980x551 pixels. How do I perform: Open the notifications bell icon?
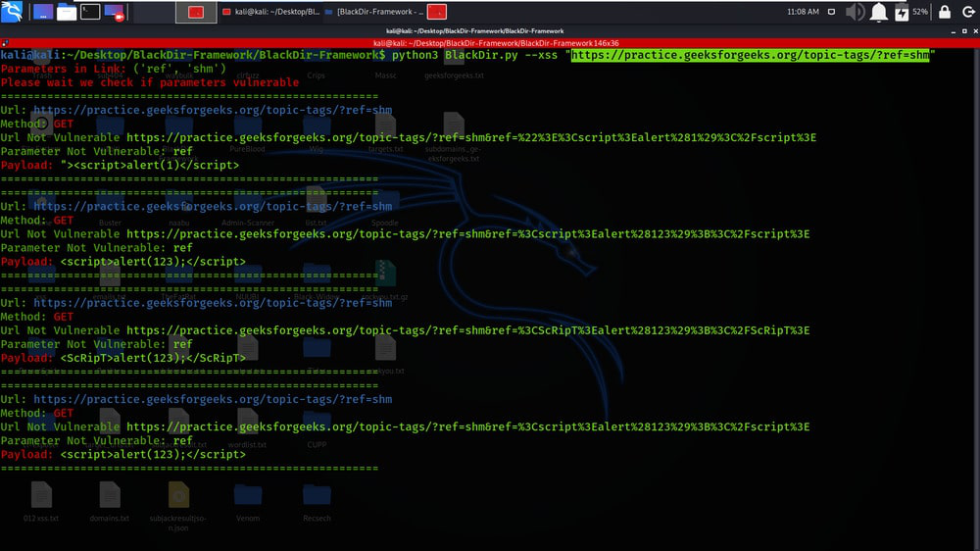point(879,12)
